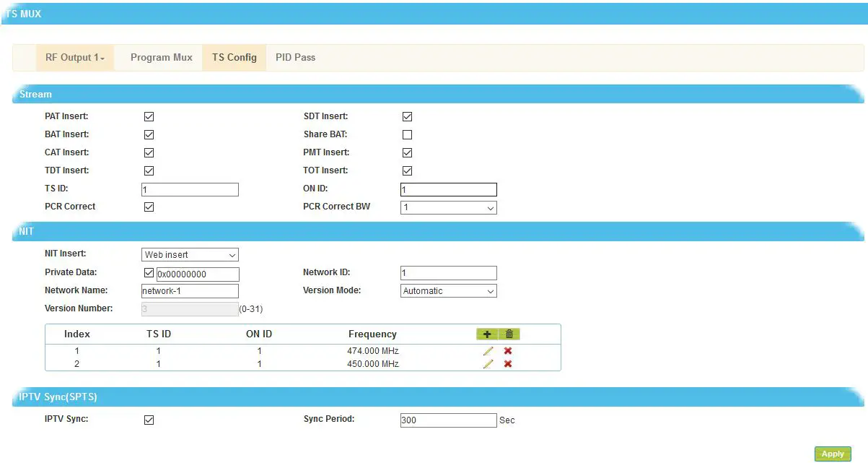Click the disabled Version Number field
The image size is (868, 463).
(190, 309)
